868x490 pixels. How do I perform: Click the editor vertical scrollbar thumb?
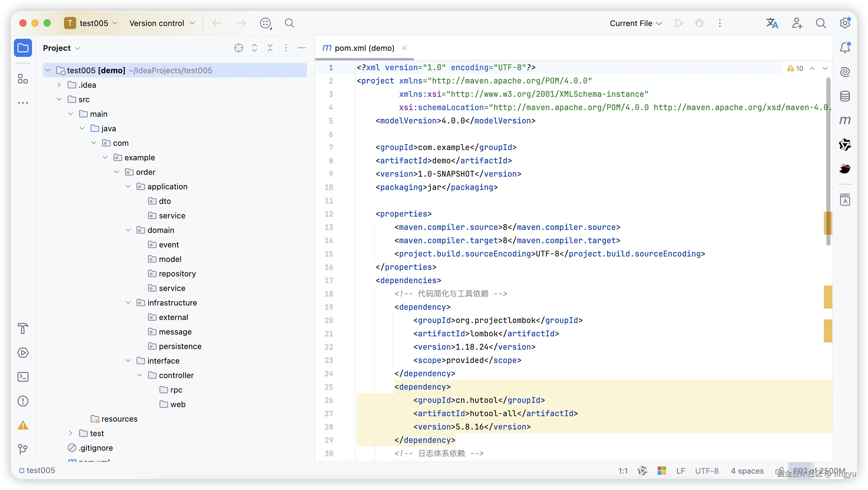(x=828, y=162)
